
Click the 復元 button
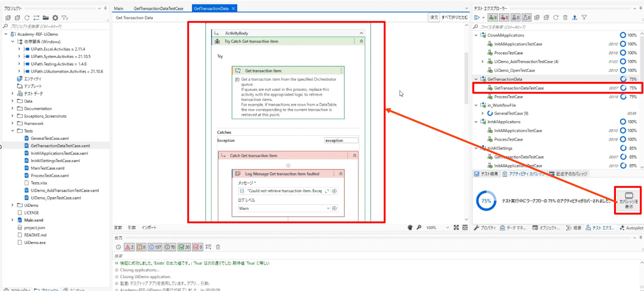pyautogui.click(x=434, y=17)
